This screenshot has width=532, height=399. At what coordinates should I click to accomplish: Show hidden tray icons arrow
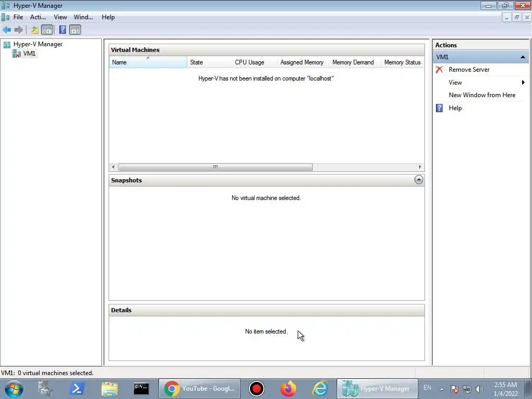pos(442,389)
